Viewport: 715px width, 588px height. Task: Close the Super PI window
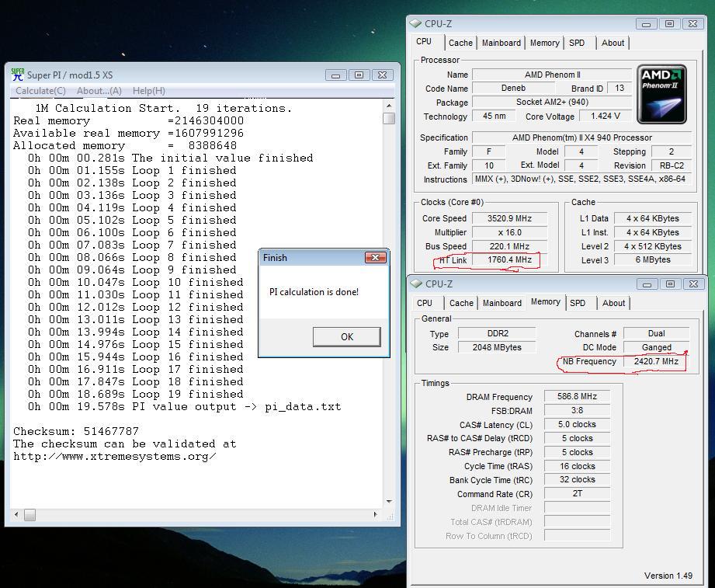383,75
